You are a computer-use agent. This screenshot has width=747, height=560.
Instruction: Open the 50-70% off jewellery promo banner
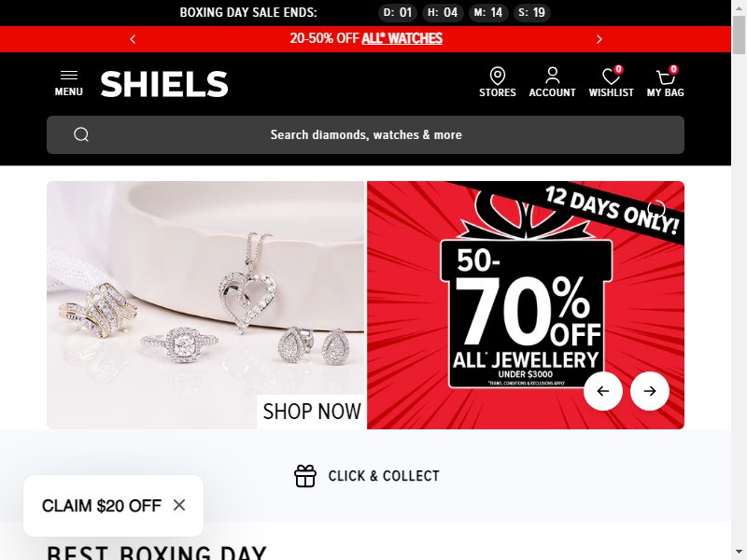pos(526,305)
